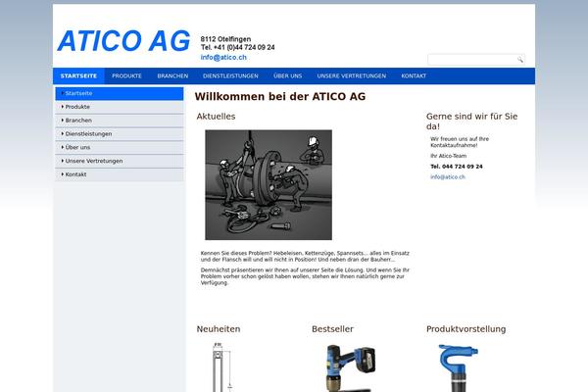Click Gerne sind wir für Sie da heading
588x392 pixels.
pyautogui.click(x=471, y=122)
